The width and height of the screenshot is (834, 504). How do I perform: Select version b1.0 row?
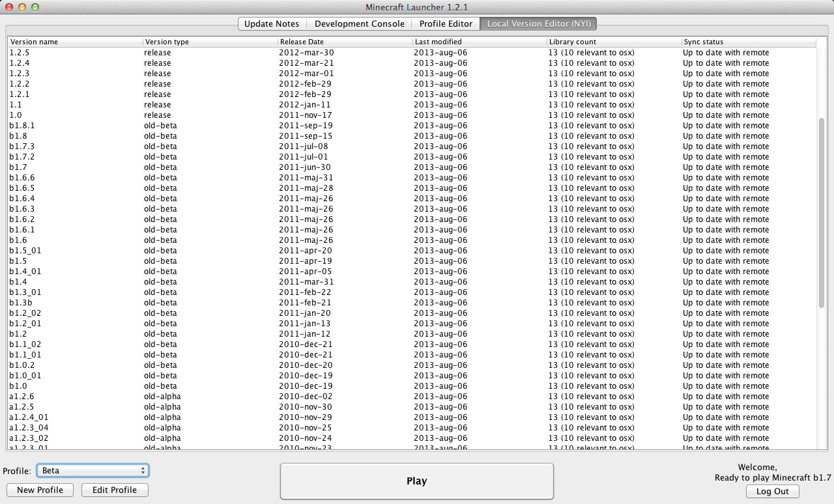pyautogui.click(x=412, y=386)
